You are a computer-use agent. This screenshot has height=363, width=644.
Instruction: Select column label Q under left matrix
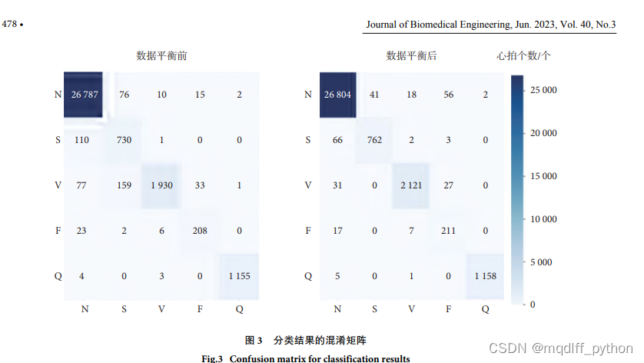(240, 309)
